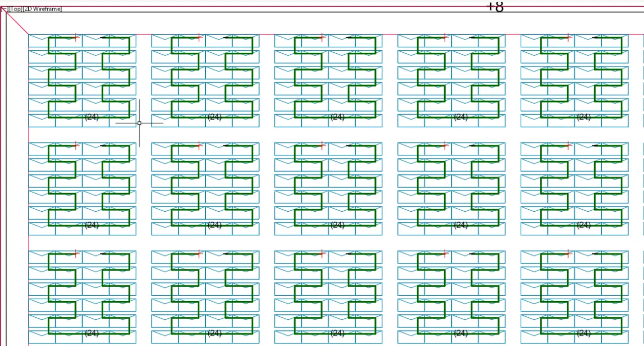The image size is (644, 346).
Task: Open the [Top] view controls menu
Action: click(15, 9)
